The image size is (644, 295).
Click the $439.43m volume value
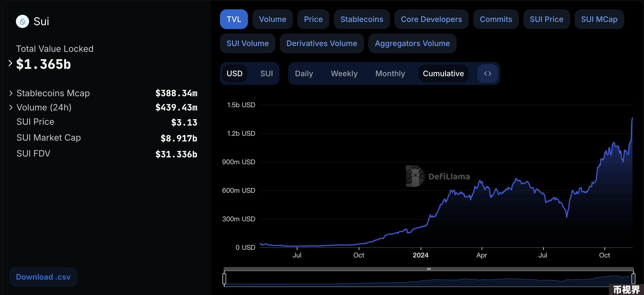176,107
